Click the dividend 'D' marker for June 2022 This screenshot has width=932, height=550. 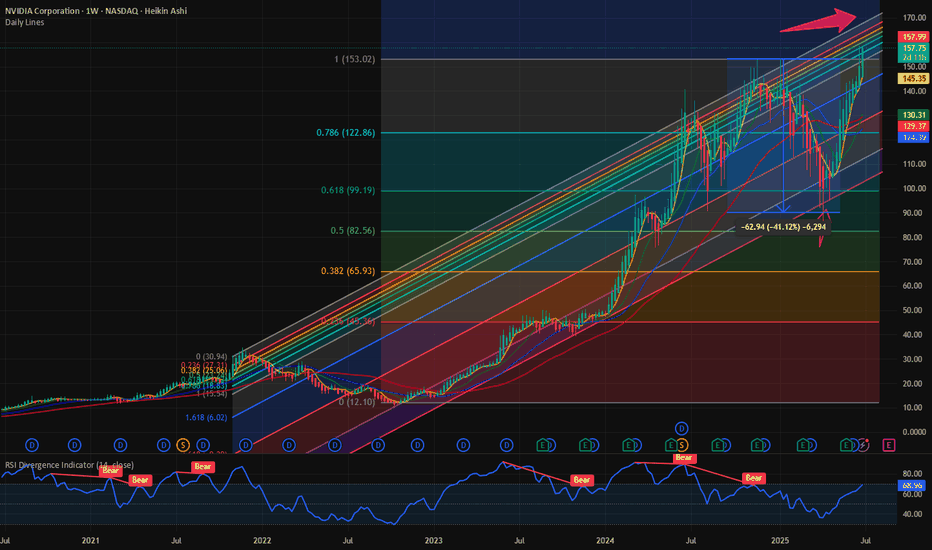pyautogui.click(x=335, y=445)
